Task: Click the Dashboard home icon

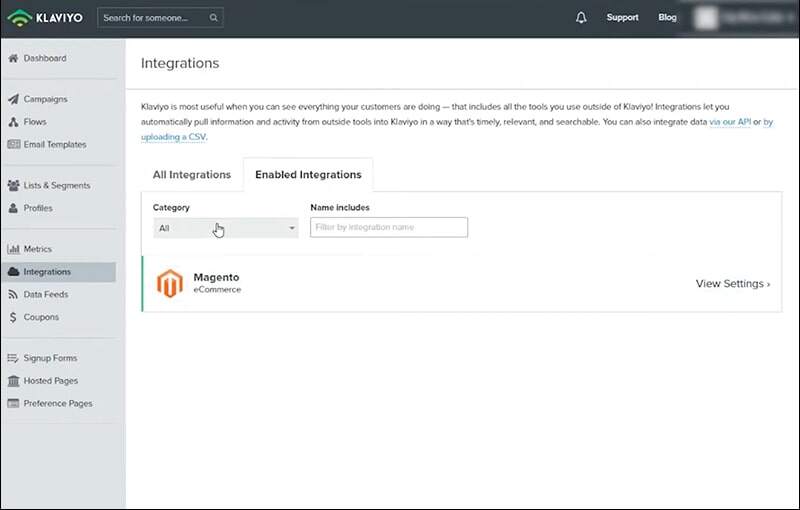Action: (x=13, y=58)
